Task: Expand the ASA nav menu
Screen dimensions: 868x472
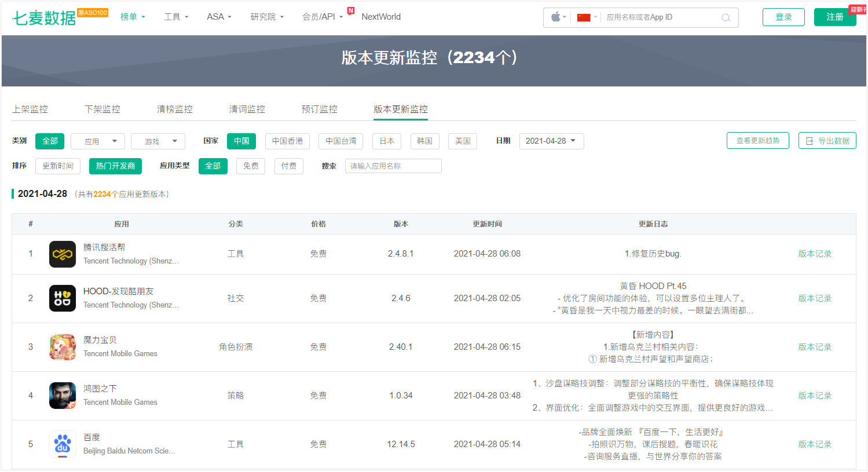Action: coord(219,17)
